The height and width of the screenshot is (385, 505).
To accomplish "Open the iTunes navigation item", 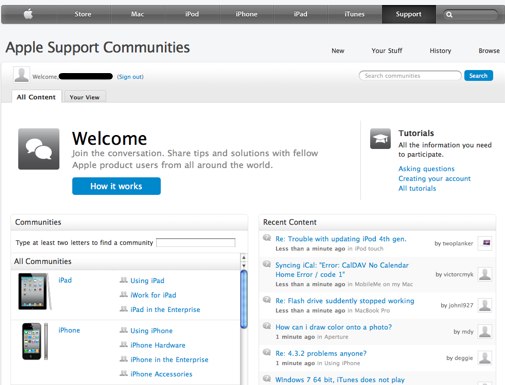I will click(354, 14).
